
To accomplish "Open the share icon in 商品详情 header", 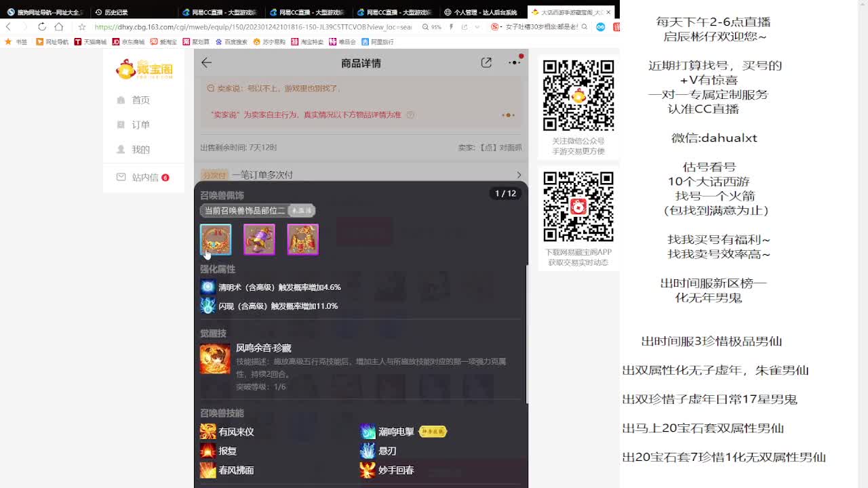I will pyautogui.click(x=486, y=62).
